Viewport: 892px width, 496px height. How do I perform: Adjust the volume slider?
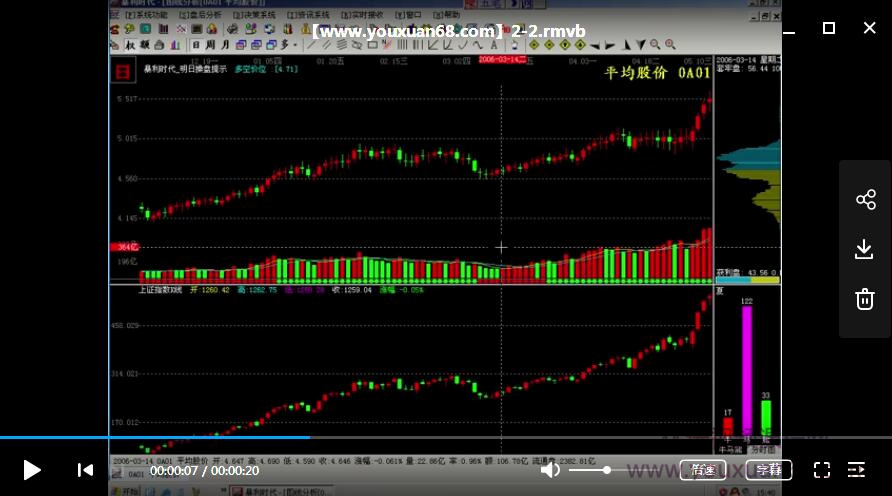[x=606, y=470]
